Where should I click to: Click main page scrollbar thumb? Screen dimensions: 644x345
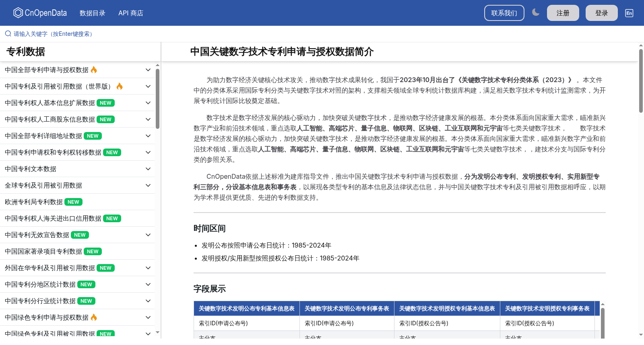[x=641, y=81]
